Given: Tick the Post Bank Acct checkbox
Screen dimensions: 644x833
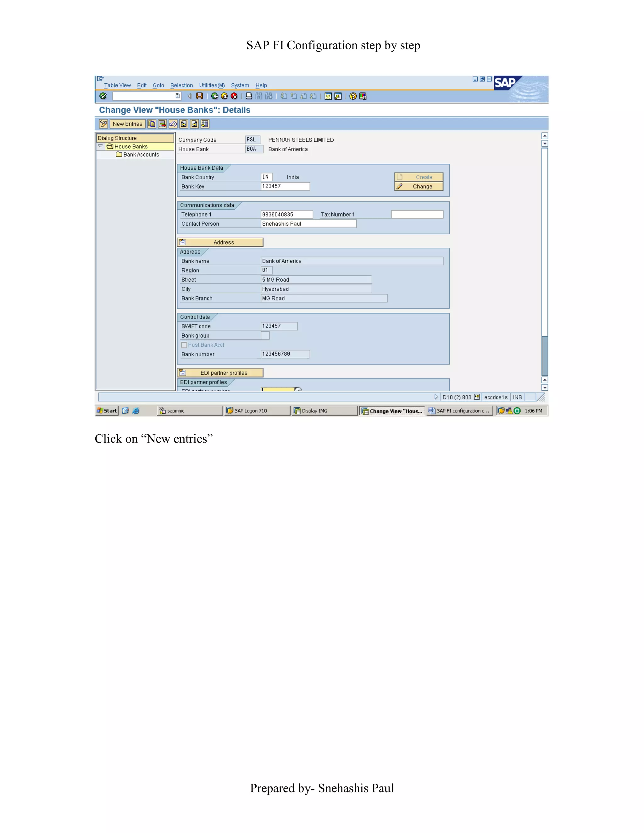Looking at the screenshot, I should pyautogui.click(x=184, y=345).
